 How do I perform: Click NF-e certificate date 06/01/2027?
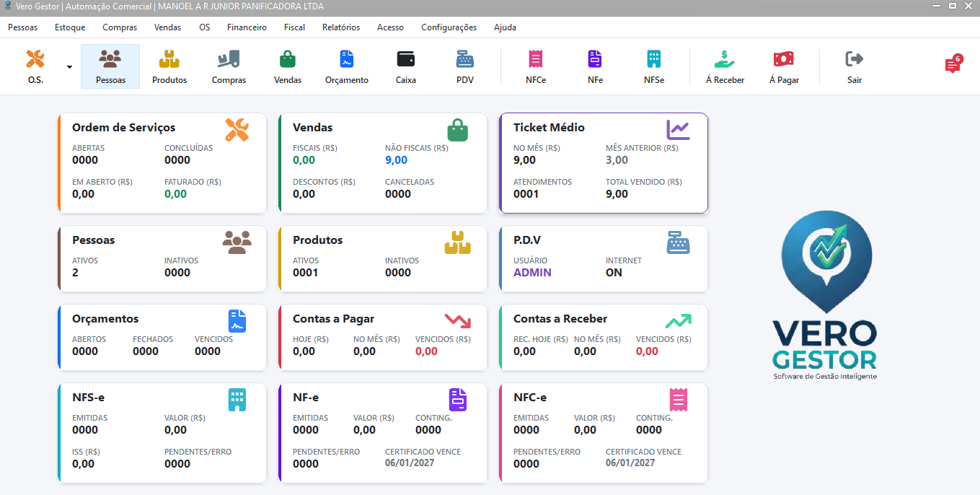[x=410, y=463]
